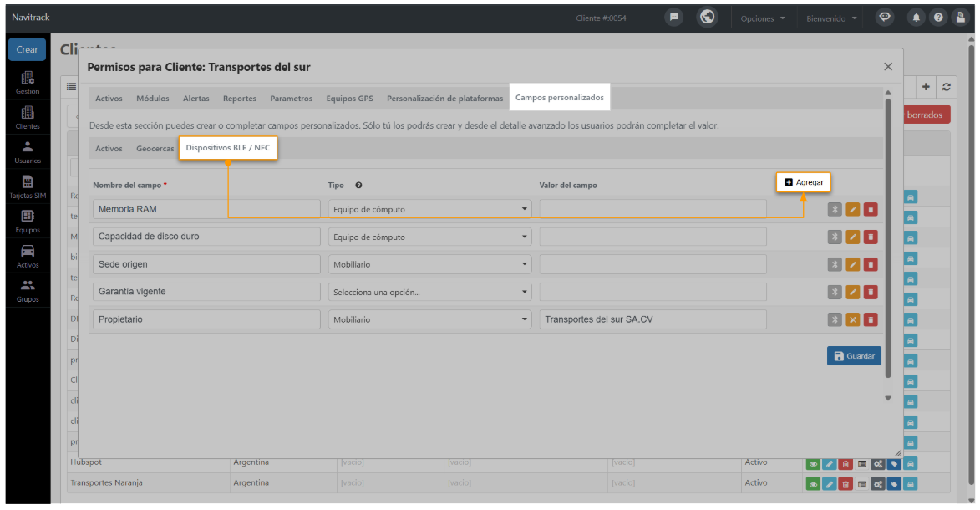980x510 pixels.
Task: Expand the Opciones menu in the header
Action: (763, 18)
